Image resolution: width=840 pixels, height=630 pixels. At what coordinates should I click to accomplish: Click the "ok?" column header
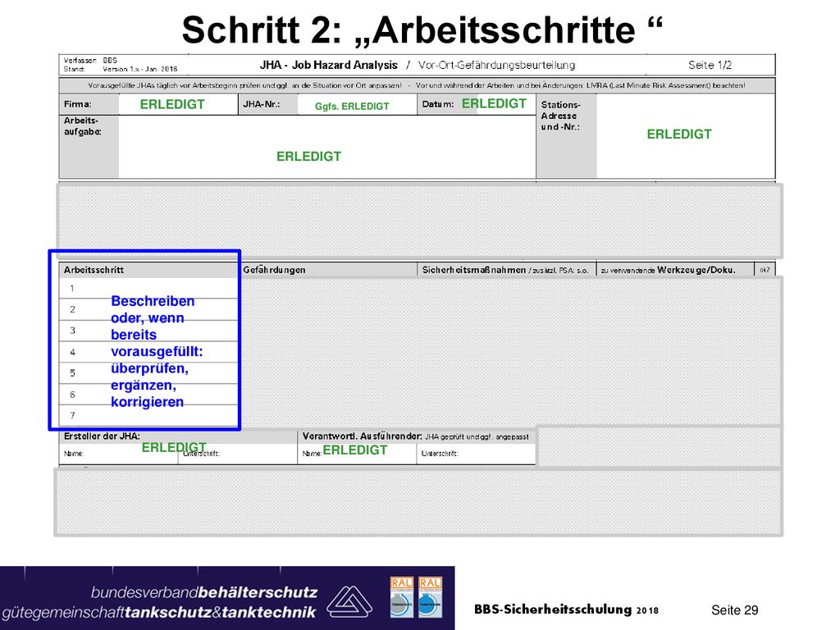pos(765,269)
